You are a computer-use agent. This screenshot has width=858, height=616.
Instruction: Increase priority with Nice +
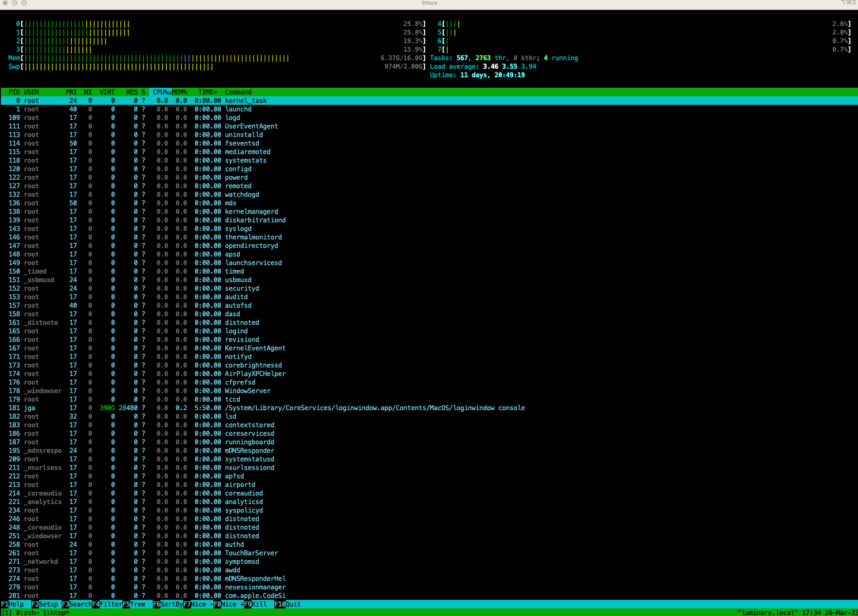(x=230, y=604)
